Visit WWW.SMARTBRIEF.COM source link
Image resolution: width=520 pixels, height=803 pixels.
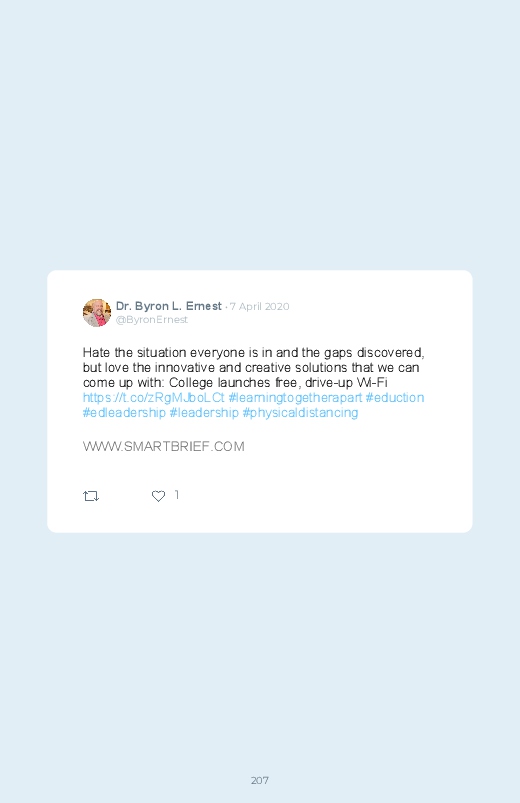(163, 446)
